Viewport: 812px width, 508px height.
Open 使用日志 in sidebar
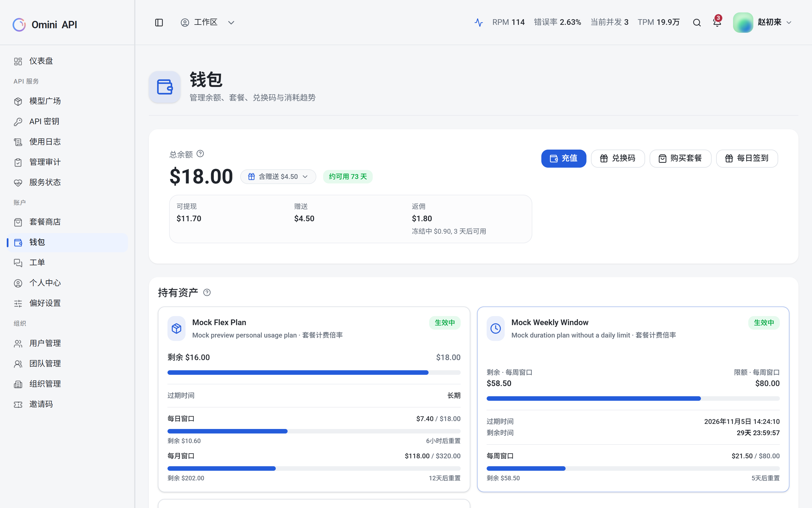click(x=67, y=142)
